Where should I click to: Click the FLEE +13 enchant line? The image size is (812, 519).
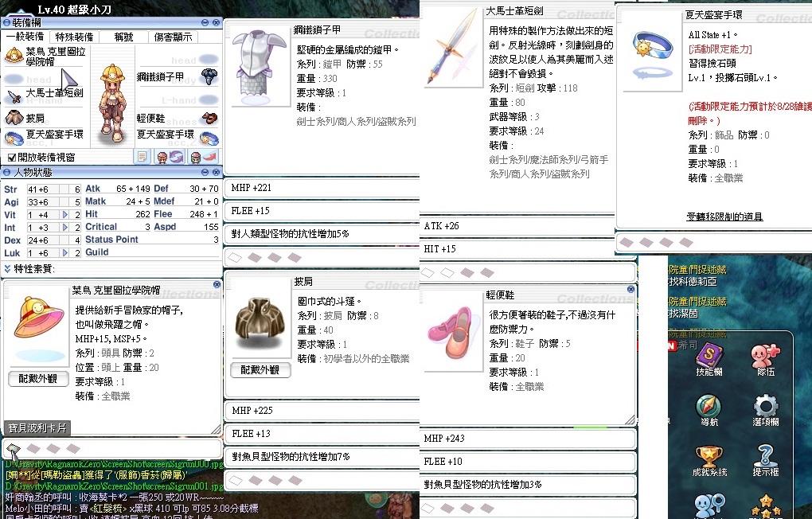pos(322,434)
